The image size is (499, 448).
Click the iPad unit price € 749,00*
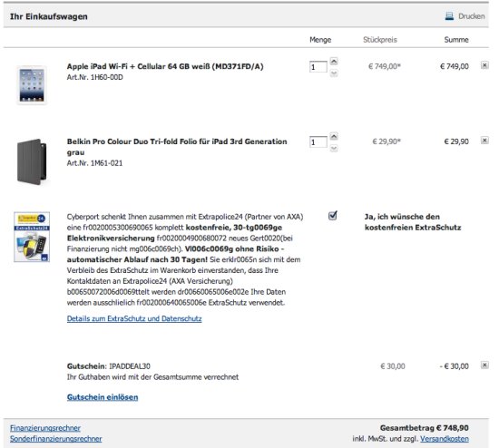click(x=385, y=66)
